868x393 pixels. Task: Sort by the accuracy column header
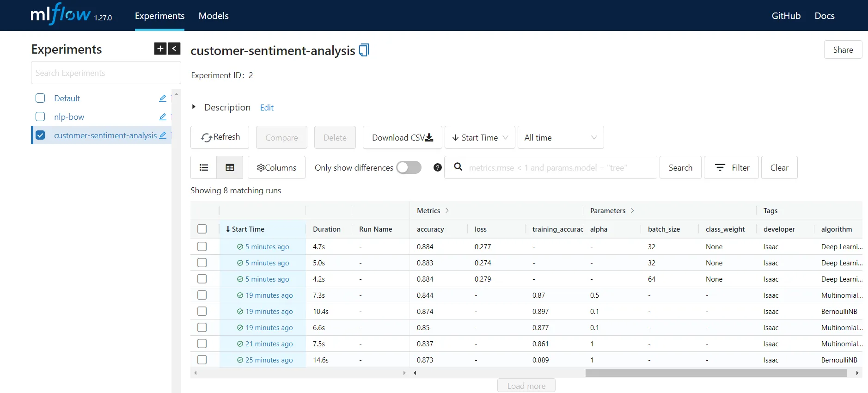pos(430,229)
